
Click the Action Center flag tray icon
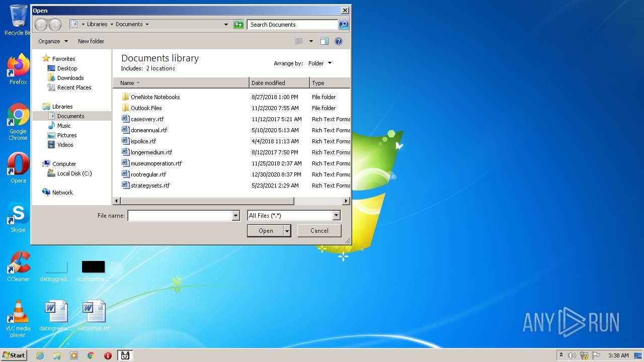596,355
